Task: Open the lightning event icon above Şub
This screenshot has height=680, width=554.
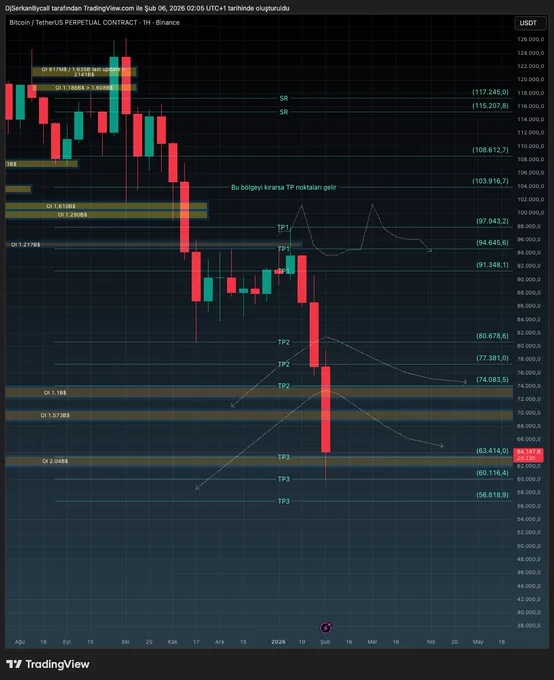Action: point(325,628)
